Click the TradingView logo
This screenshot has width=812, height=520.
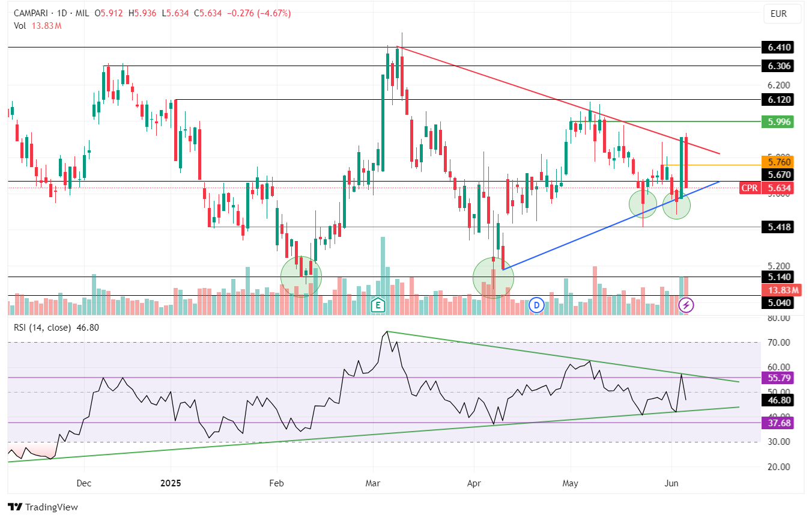[x=43, y=507]
